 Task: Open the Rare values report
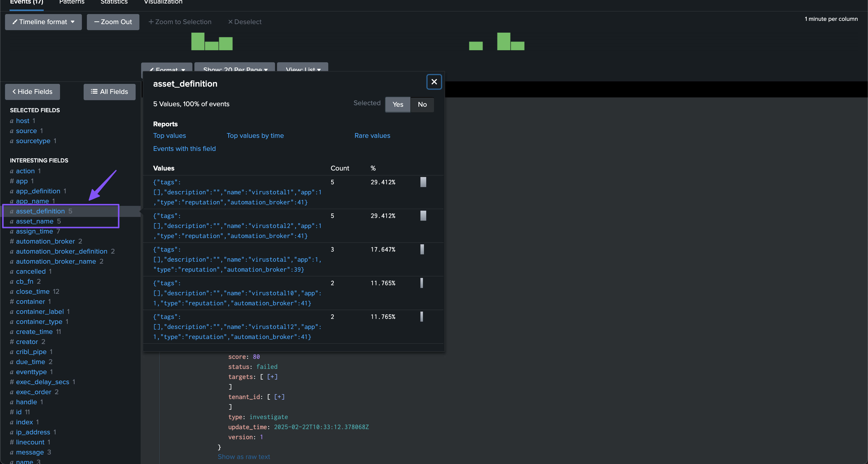372,136
